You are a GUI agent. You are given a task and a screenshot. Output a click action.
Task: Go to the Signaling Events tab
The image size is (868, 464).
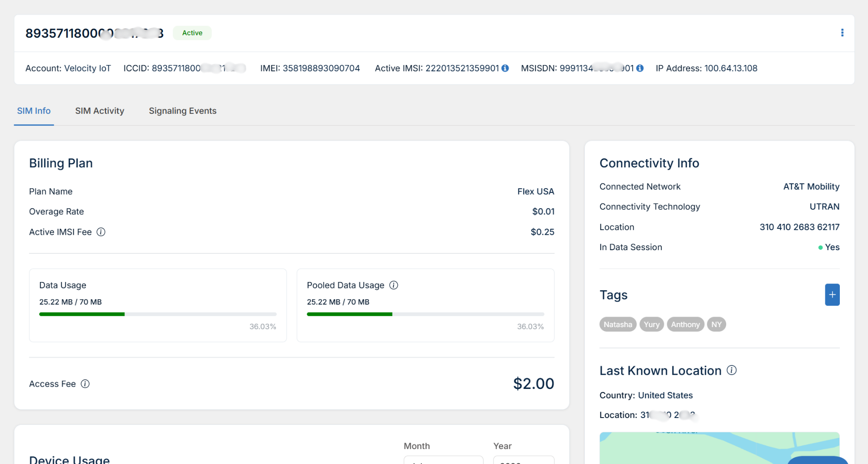click(x=183, y=111)
